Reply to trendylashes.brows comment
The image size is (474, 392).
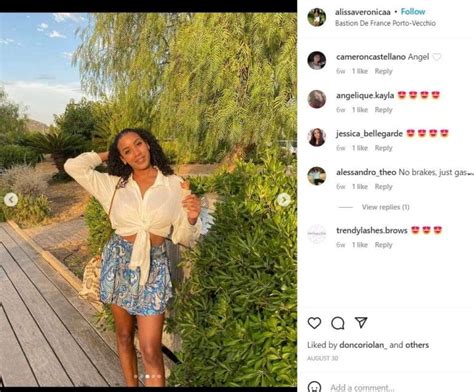(x=383, y=245)
